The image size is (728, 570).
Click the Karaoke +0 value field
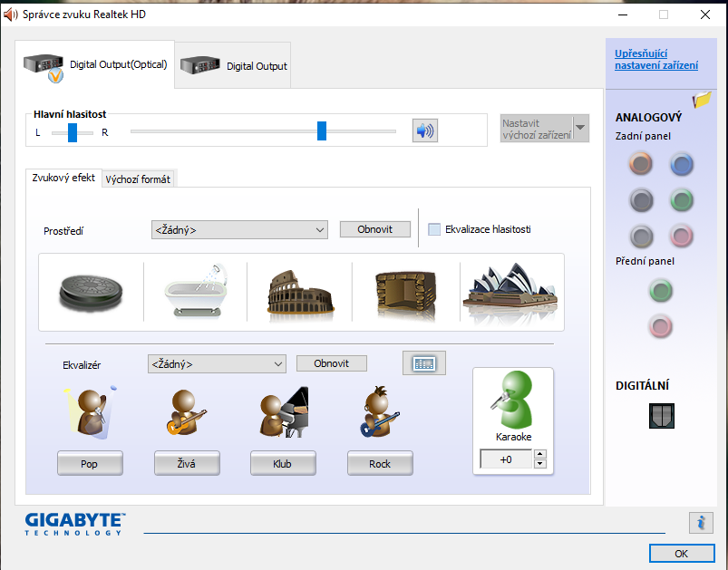(506, 459)
